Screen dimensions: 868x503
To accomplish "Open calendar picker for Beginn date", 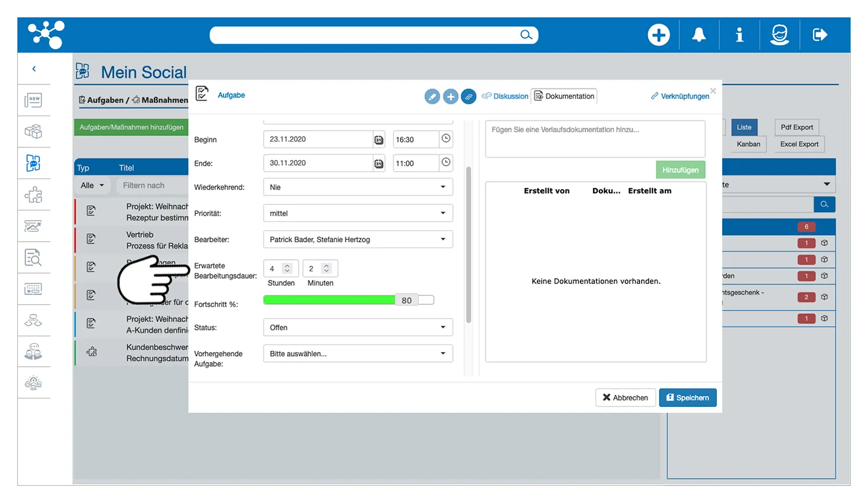I will (x=378, y=140).
